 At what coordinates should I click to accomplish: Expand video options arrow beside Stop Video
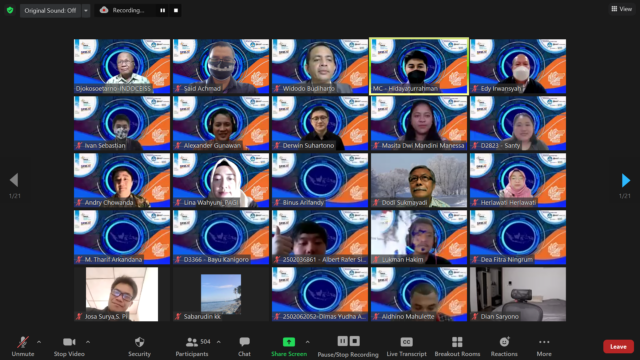[x=88, y=342]
